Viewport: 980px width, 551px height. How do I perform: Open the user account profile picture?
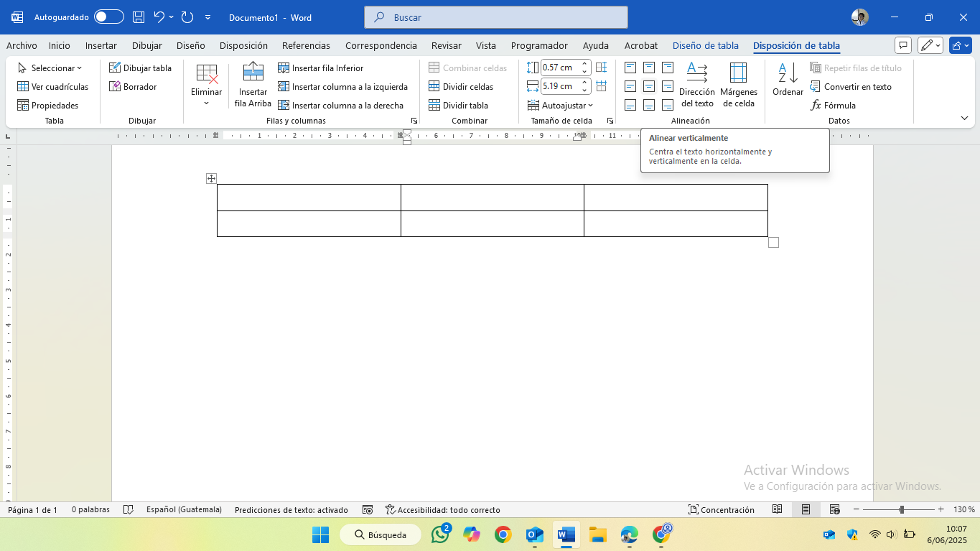coord(860,17)
